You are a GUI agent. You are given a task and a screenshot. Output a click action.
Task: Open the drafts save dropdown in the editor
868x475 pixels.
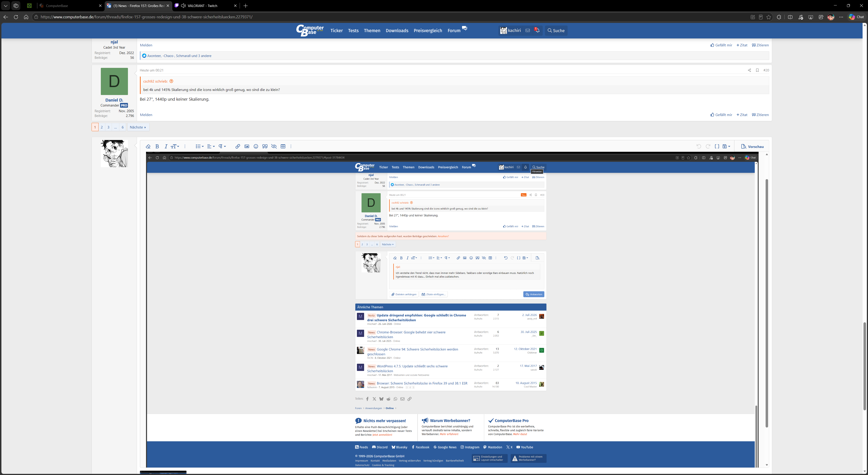click(726, 146)
